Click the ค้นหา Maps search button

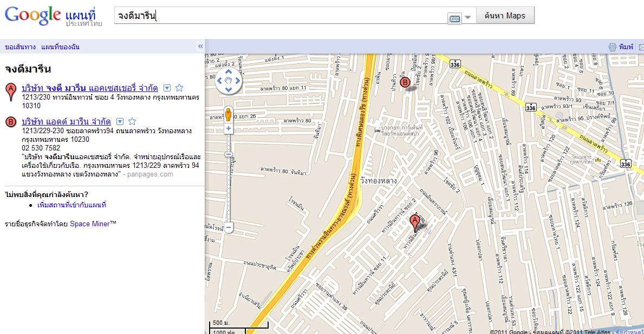click(x=505, y=16)
